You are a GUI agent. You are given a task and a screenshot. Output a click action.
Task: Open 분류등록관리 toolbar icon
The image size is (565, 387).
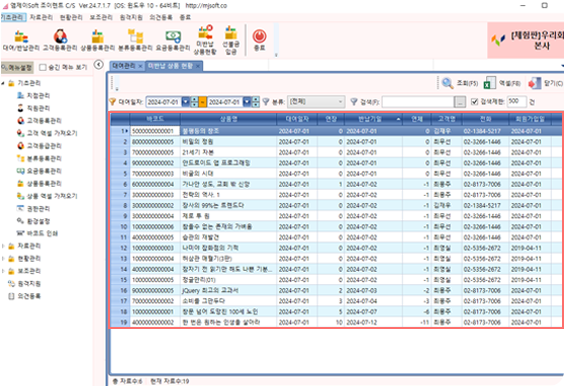(135, 40)
